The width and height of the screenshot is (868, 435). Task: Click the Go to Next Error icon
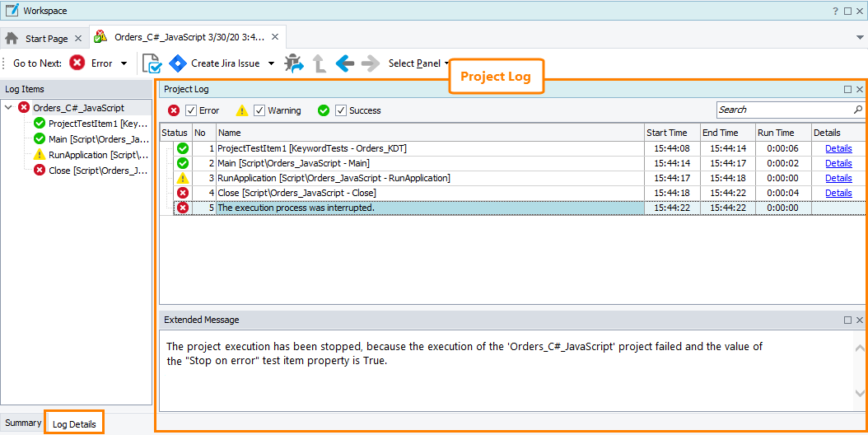pos(77,63)
